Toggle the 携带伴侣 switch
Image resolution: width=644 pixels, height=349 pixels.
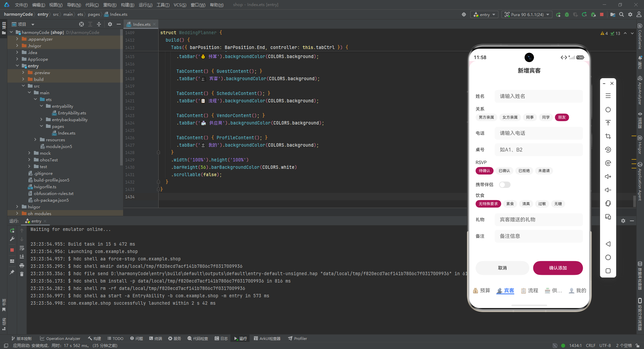504,185
